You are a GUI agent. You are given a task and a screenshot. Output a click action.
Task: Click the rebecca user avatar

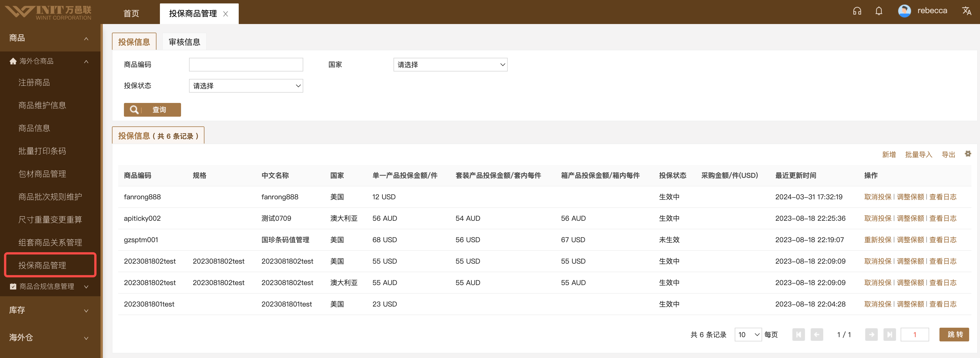(904, 11)
